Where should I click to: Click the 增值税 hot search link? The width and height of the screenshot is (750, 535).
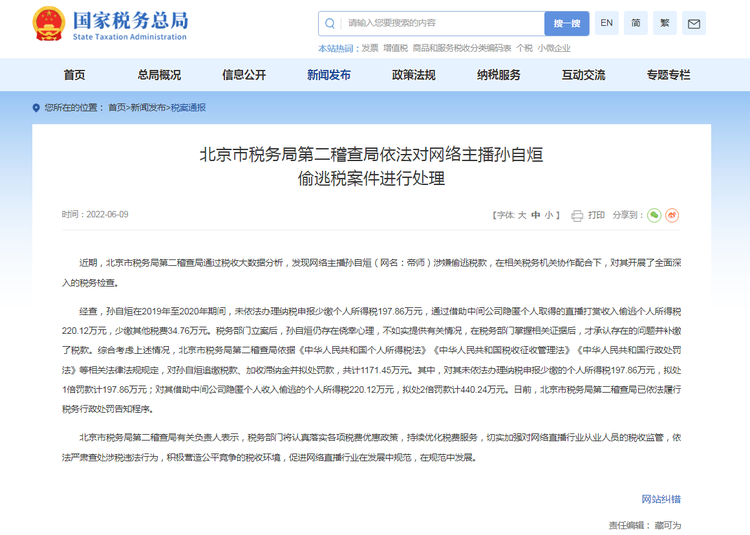pyautogui.click(x=395, y=48)
